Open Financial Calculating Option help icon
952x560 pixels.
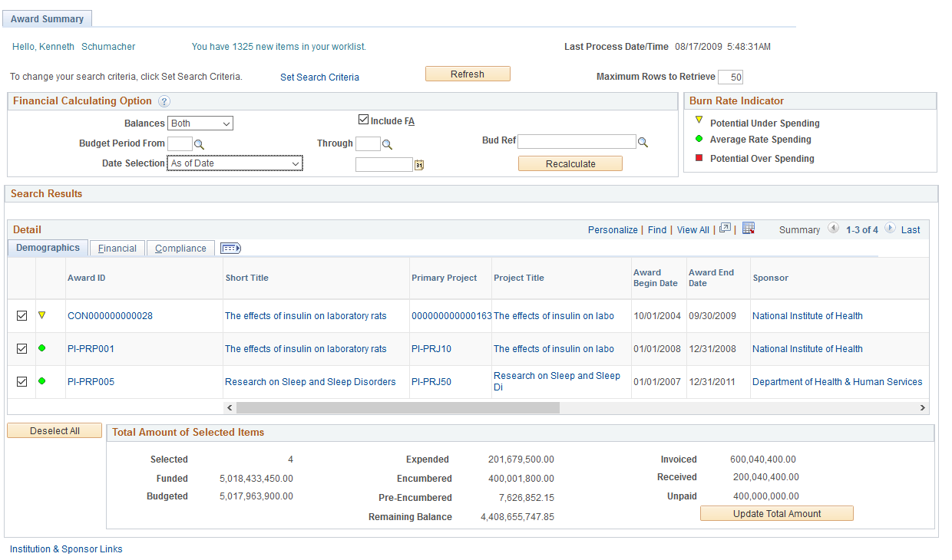point(164,101)
